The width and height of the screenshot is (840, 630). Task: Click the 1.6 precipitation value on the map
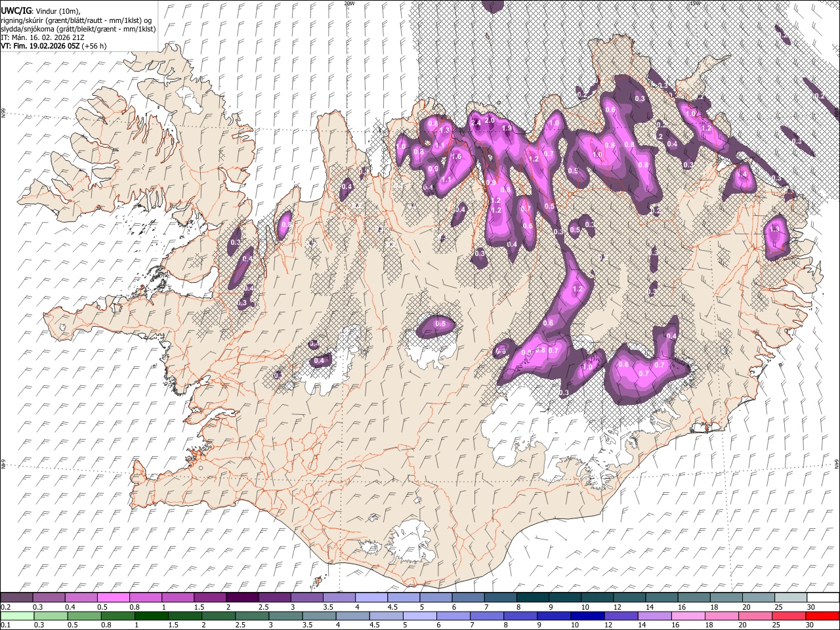[x=457, y=156]
